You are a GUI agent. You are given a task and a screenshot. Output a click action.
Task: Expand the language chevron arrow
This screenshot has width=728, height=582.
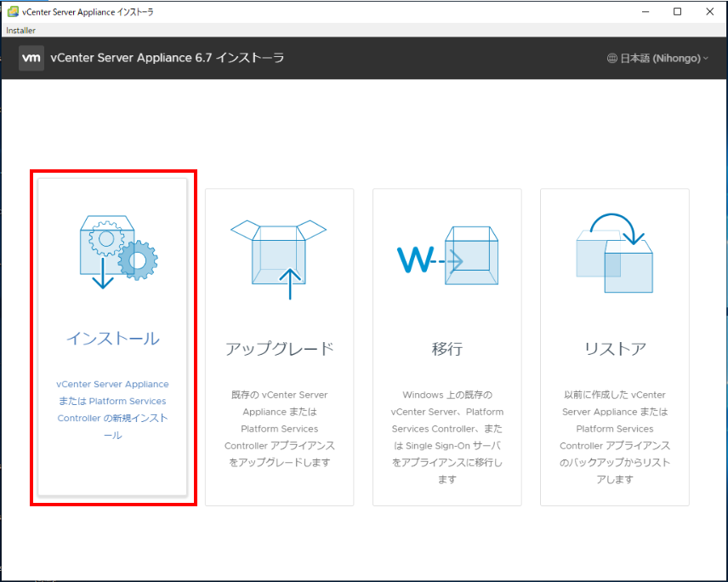[x=706, y=59]
